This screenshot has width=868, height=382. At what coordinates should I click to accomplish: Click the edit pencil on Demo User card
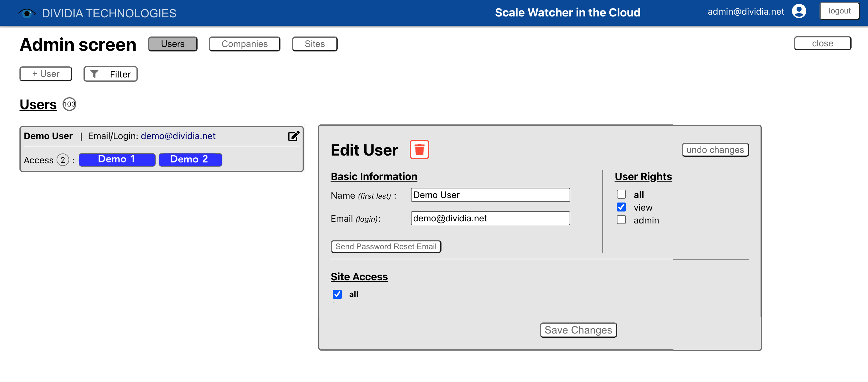[x=293, y=136]
